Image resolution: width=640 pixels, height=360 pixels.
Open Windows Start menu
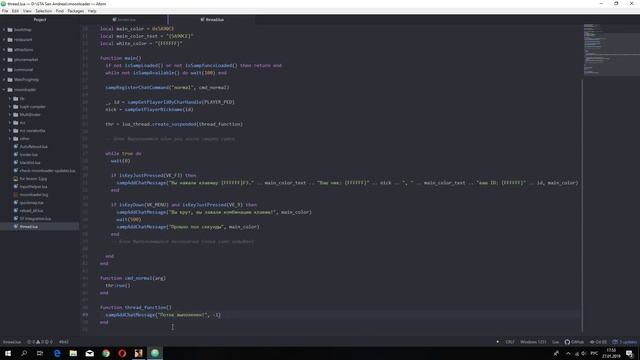(8, 353)
